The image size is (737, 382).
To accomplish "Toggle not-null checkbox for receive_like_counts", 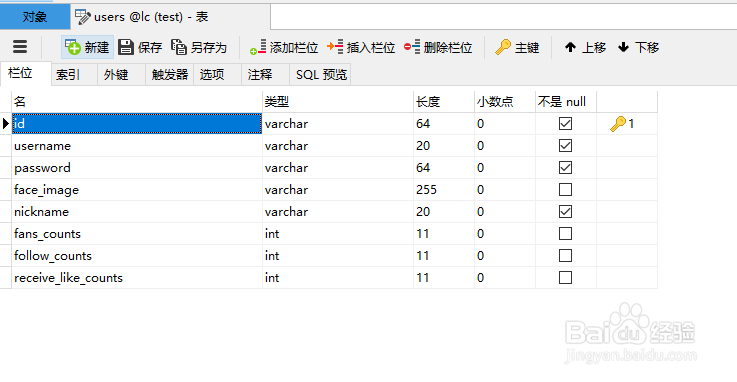I will coord(565,278).
